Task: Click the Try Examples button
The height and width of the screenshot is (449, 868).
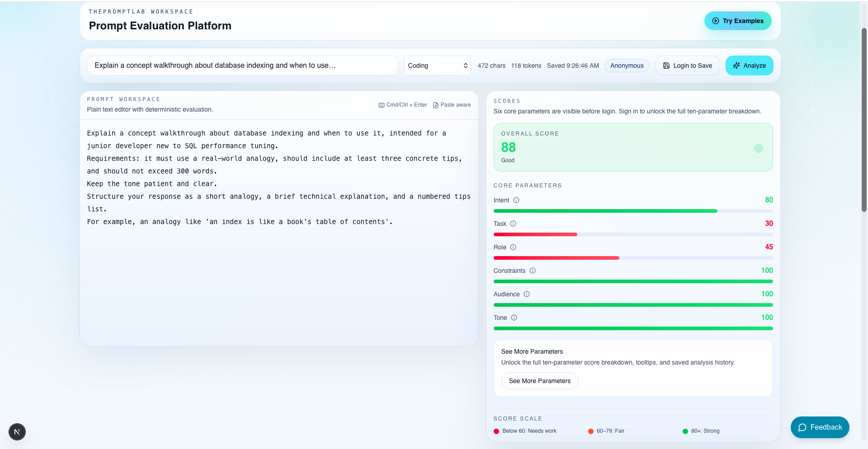Action: pos(738,21)
